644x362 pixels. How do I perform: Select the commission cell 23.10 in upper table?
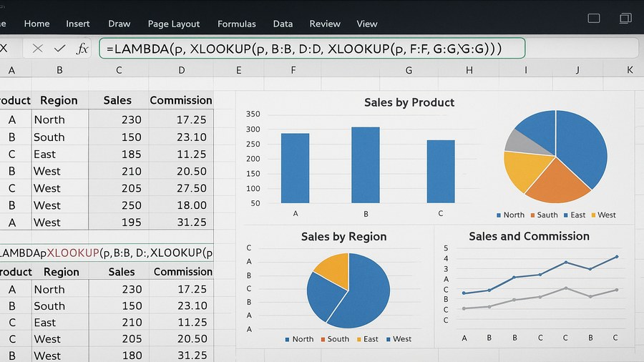coord(181,137)
